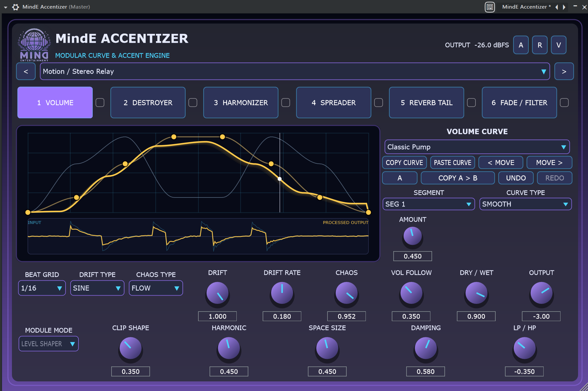The image size is (588, 391).
Task: Click the HARMONIC knob
Action: (229, 348)
